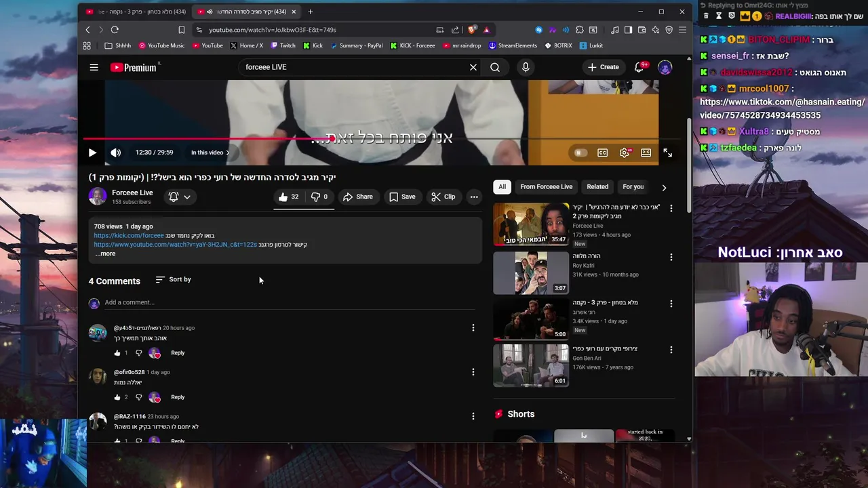Open YouTube Music bookmark
Viewport: 868px width, 488px height.
[x=161, y=46]
